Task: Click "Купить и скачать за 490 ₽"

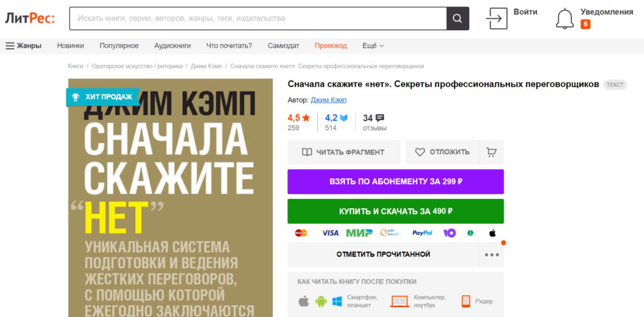Action: pyautogui.click(x=396, y=211)
